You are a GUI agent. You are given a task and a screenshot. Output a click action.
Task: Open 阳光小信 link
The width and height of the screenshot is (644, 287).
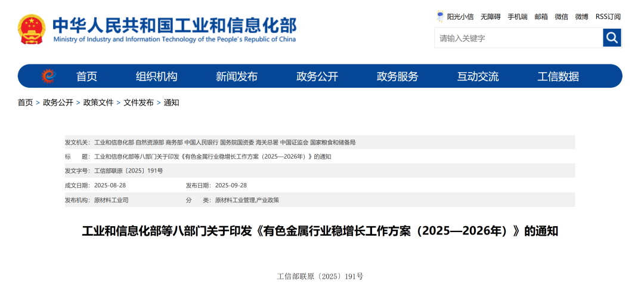[460, 17]
